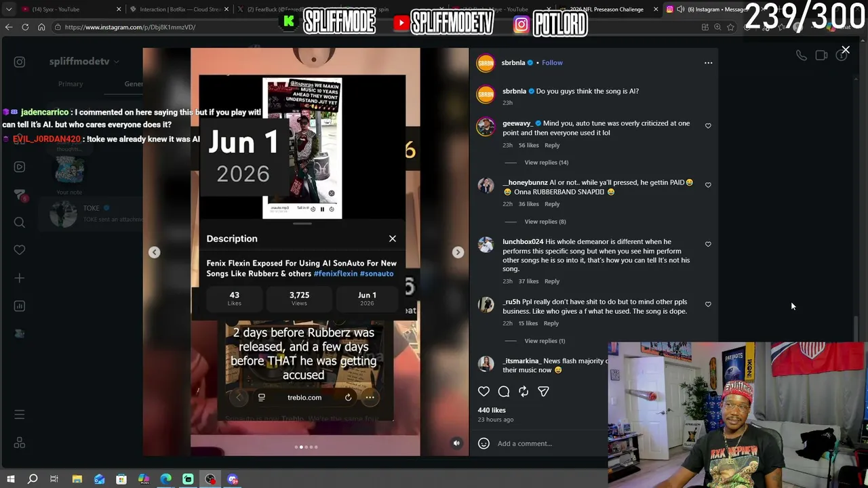Expand View replies (1)
Viewport: 868px width, 488px height.
coord(544,341)
